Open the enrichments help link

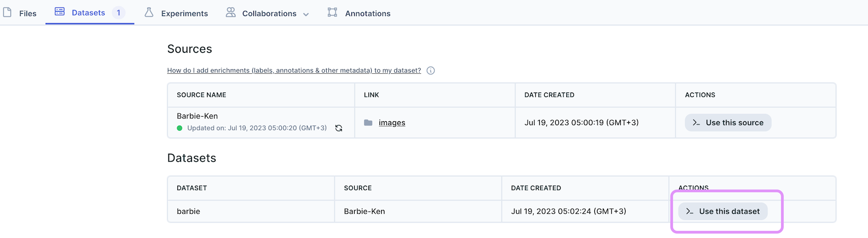click(294, 71)
